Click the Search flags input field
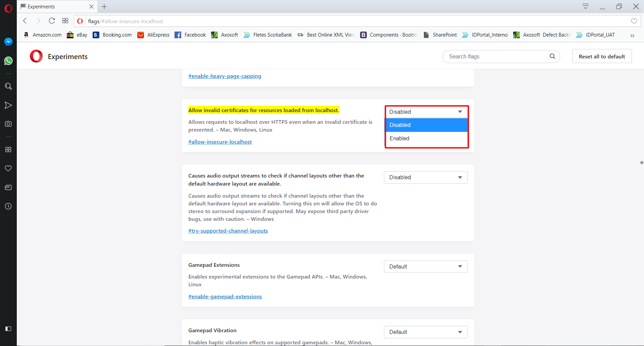This screenshot has width=644, height=346. point(497,56)
